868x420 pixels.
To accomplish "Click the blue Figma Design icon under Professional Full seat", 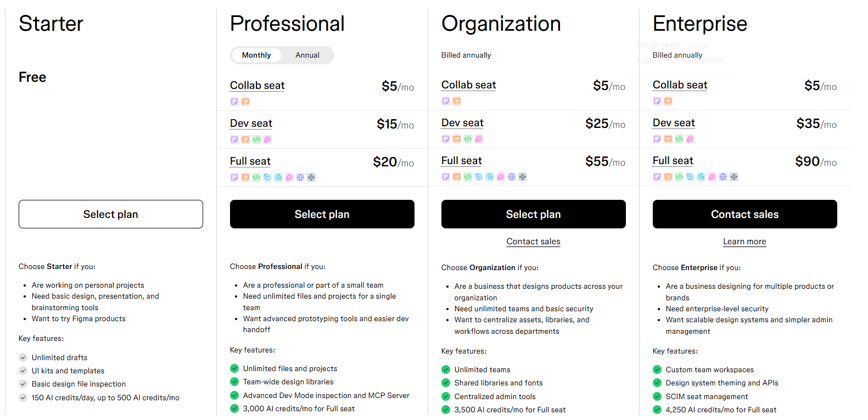I will pyautogui.click(x=267, y=177).
